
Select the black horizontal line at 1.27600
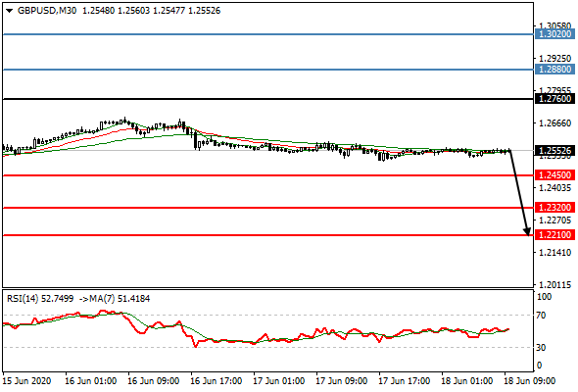coord(268,99)
